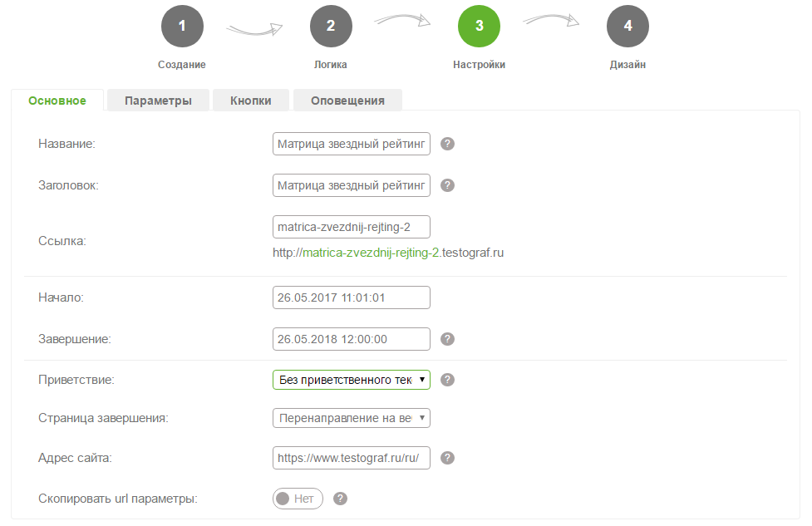Click the Начало date field
The image size is (812, 526).
click(351, 297)
